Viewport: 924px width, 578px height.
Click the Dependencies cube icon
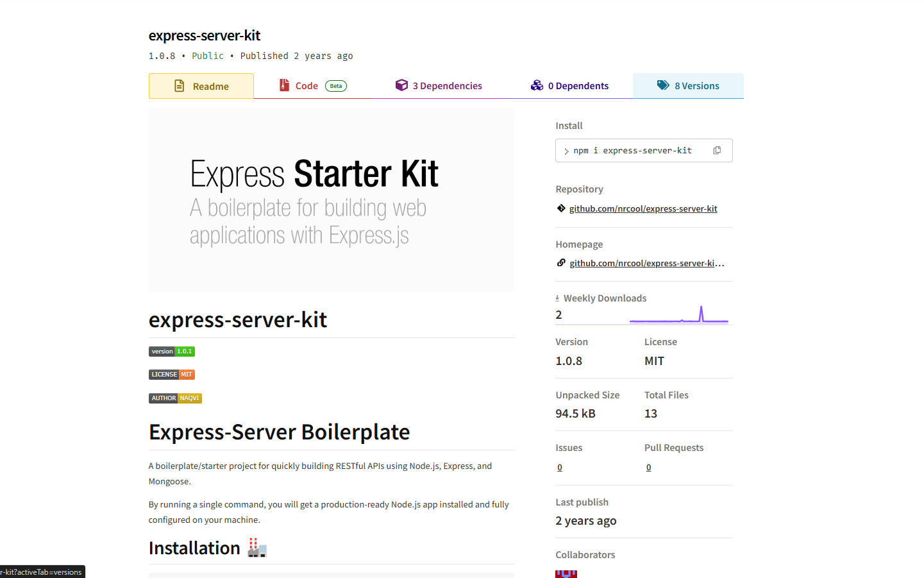401,85
